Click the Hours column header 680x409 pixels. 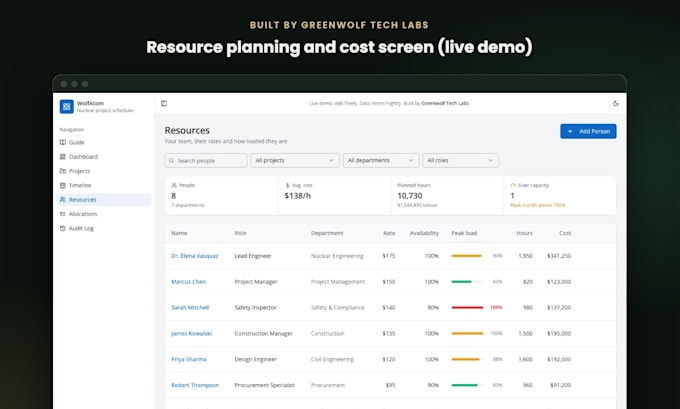524,233
